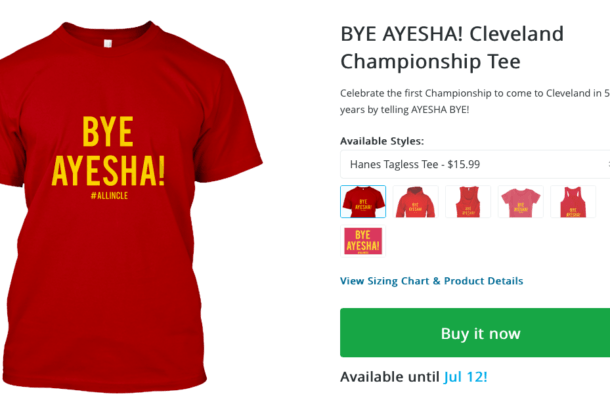The image size is (610, 400).
Task: Click the large BYE AYESHA! shirt print
Action: pyautogui.click(x=109, y=151)
